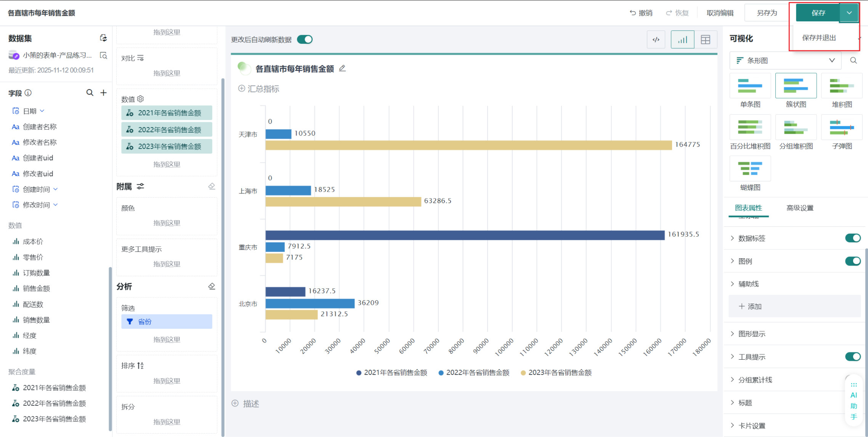
Task: Click 2022年各省销售金额 legend color dot
Action: [441, 373]
